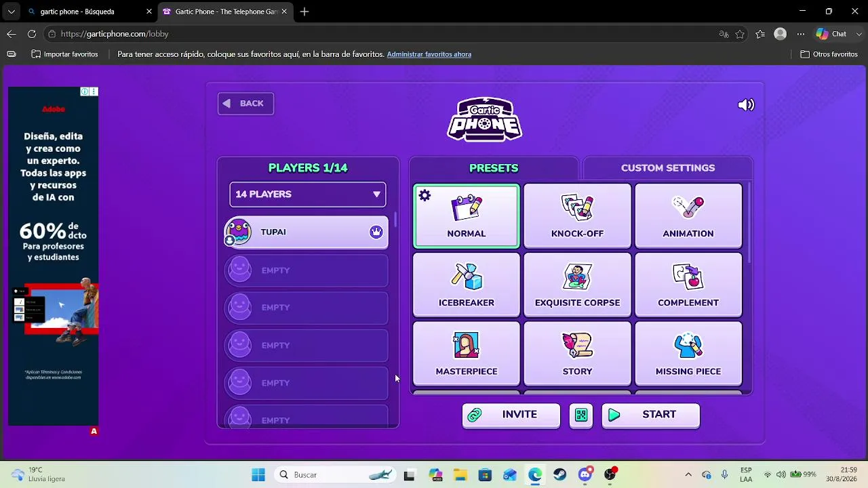868x488 pixels.
Task: Switch to the Custom Settings tab
Action: pyautogui.click(x=668, y=168)
